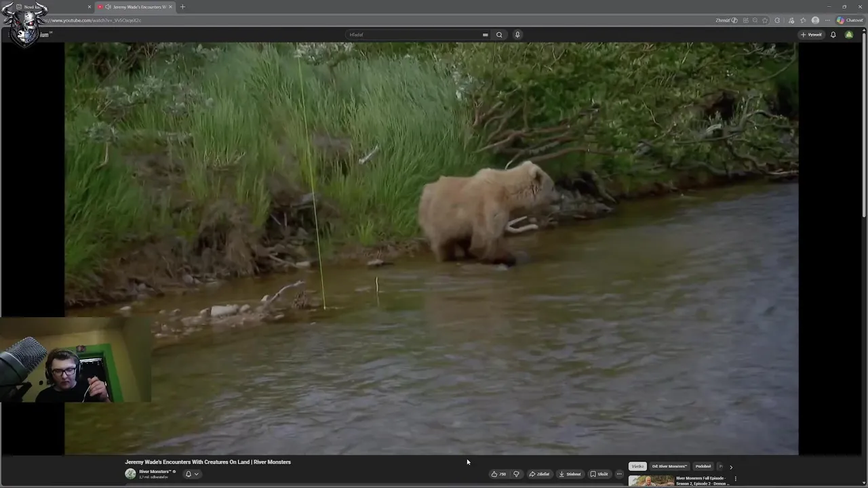
Task: Open the River Monsters Full Episode title link
Action: (703, 481)
